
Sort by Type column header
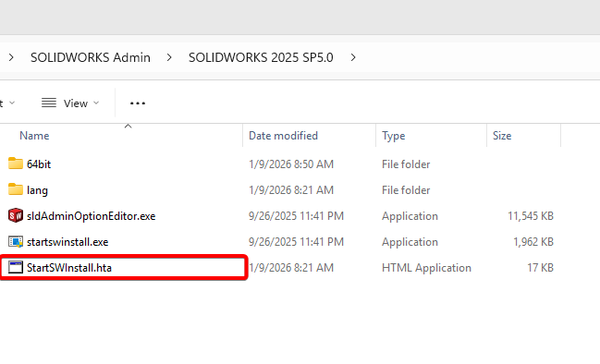(x=393, y=136)
